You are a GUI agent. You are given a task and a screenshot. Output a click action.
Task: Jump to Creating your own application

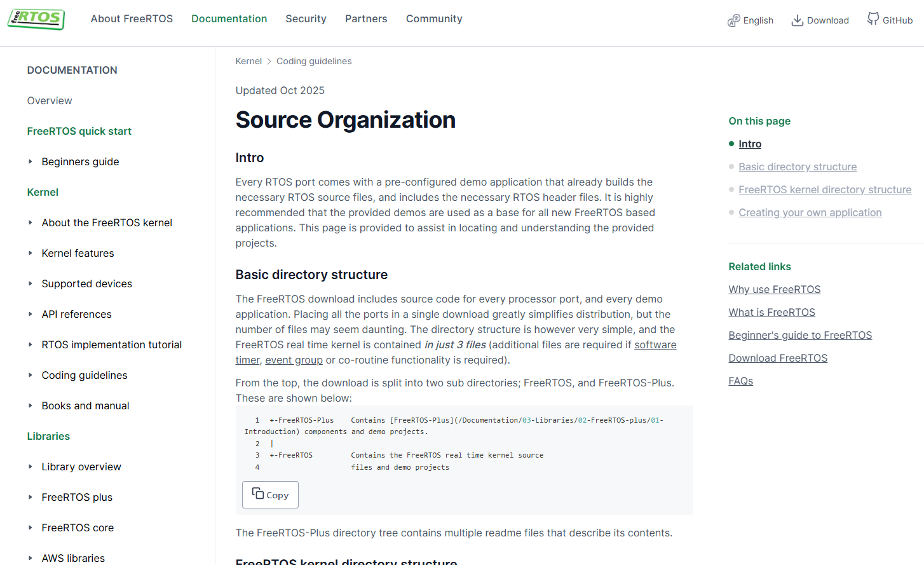point(810,212)
